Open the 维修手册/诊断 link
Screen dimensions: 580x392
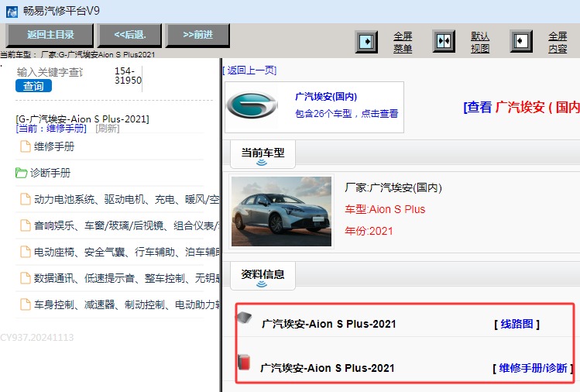click(533, 368)
